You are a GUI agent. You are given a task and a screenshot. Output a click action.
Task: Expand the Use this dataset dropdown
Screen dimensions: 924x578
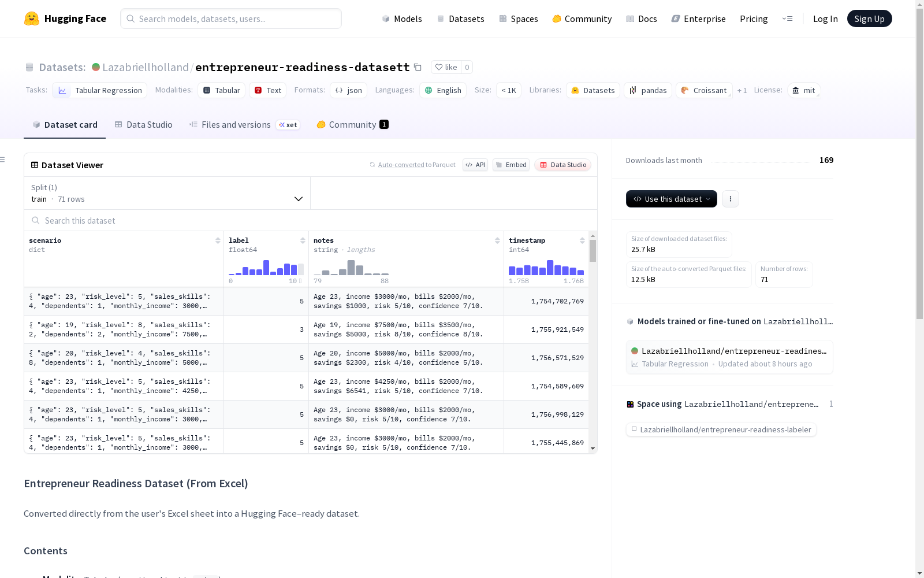[672, 199]
